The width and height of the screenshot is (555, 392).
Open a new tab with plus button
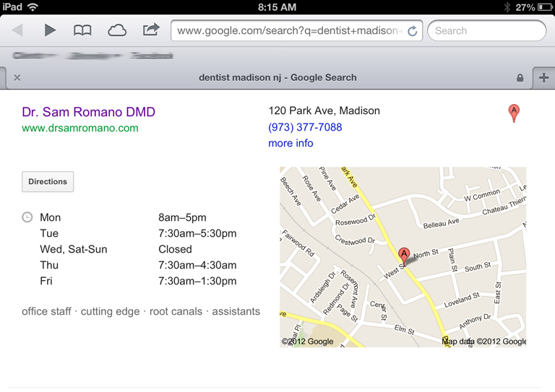(x=543, y=78)
